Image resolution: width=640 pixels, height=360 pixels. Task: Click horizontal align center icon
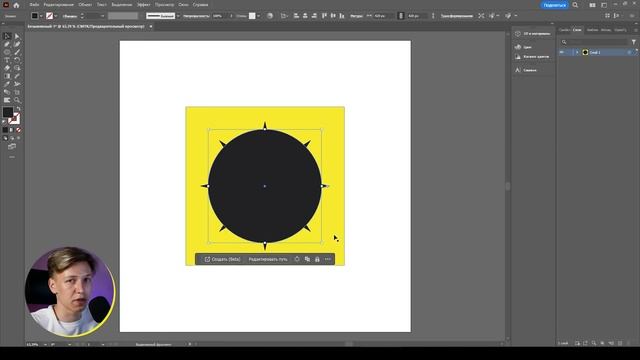pos(305,16)
